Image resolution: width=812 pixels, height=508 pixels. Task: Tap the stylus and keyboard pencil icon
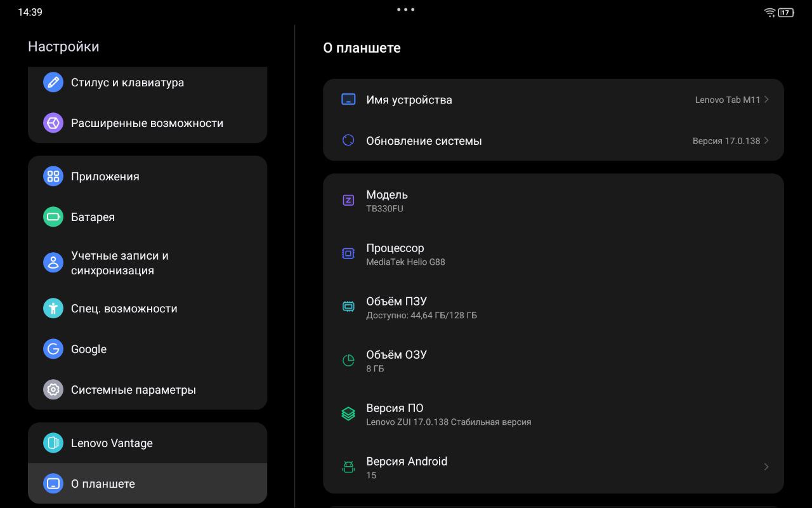pyautogui.click(x=53, y=82)
